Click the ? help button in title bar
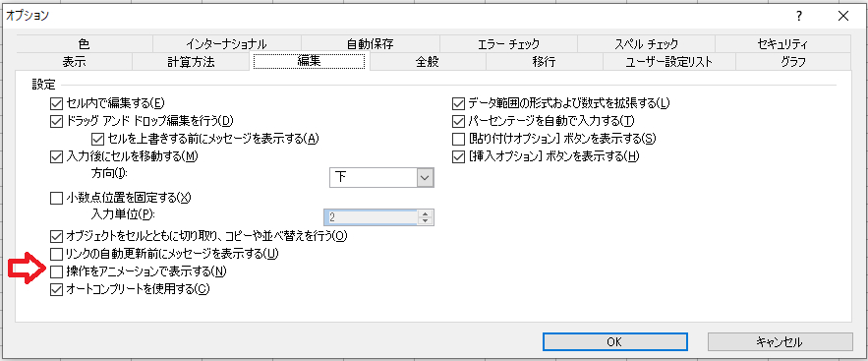Image resolution: width=868 pixels, height=361 pixels. point(799,16)
